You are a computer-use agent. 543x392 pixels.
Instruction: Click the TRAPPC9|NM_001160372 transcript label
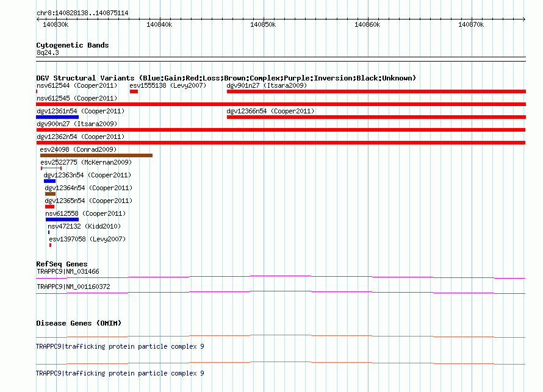pos(73,287)
